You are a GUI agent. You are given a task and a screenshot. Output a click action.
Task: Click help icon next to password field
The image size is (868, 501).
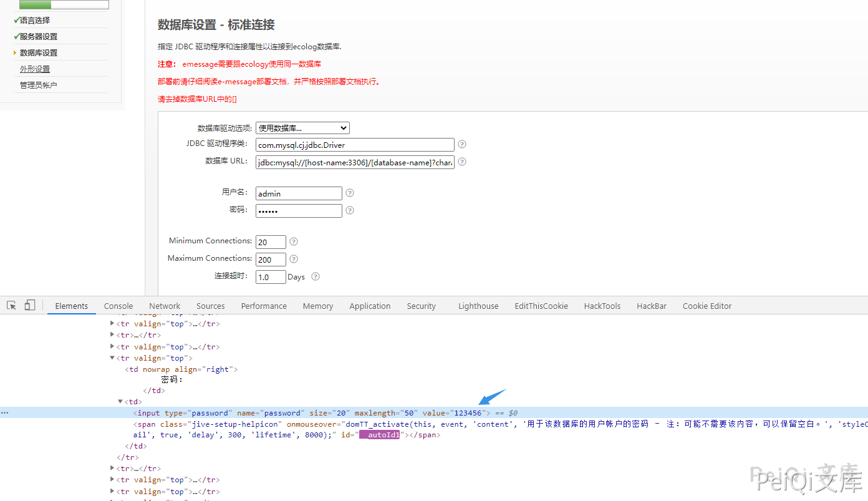pos(350,210)
